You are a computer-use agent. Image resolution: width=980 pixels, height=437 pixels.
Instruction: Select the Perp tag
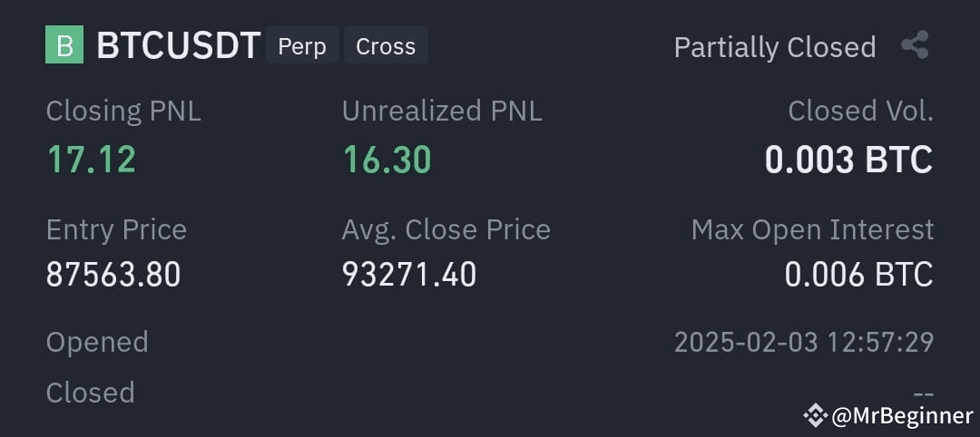point(302,45)
